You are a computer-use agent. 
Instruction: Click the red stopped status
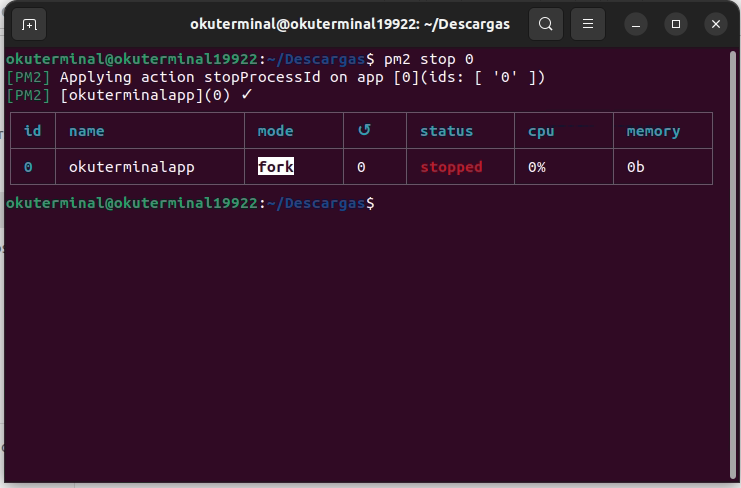451,167
